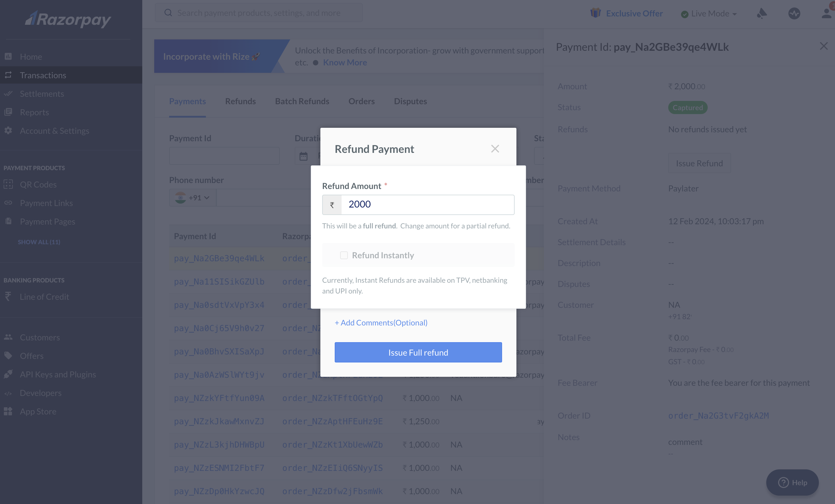Click Issue Refund in details panel
This screenshot has height=504, width=835.
699,163
